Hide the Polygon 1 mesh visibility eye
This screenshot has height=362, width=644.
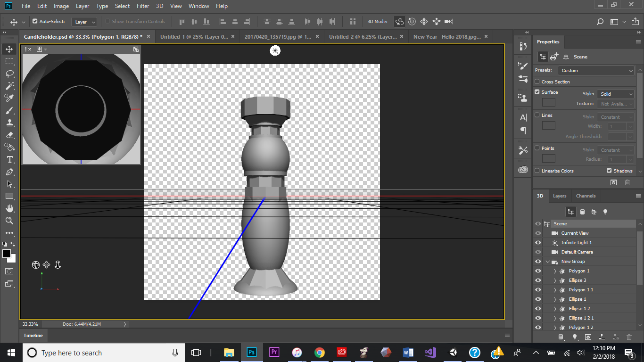[x=538, y=271]
